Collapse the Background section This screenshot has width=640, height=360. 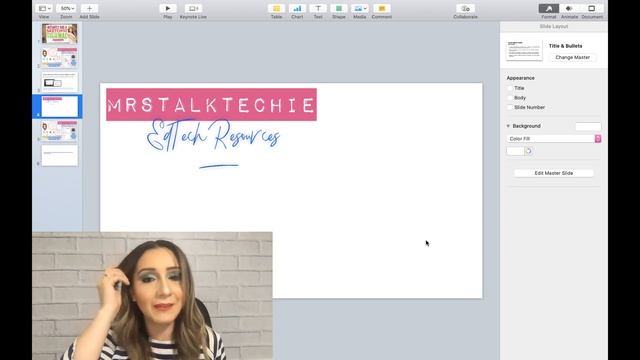(x=508, y=126)
